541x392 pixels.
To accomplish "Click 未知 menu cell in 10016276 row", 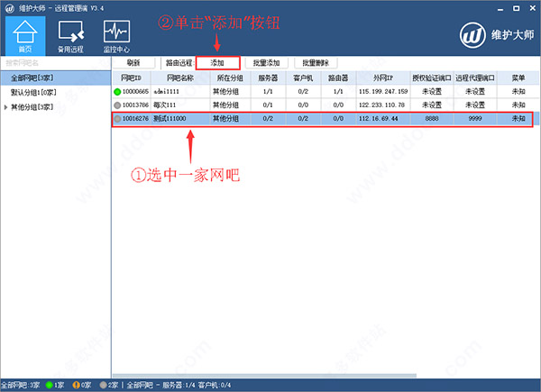I will 518,119.
